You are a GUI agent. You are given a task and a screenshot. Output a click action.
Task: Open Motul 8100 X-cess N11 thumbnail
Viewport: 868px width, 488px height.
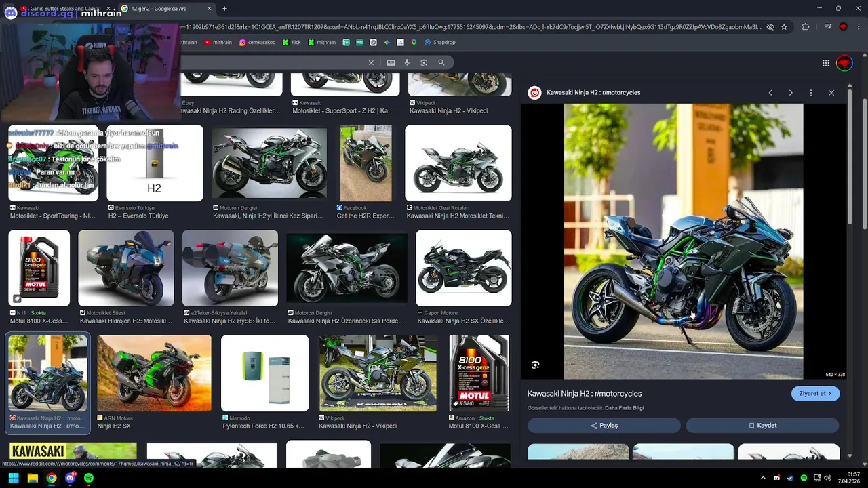(39, 268)
